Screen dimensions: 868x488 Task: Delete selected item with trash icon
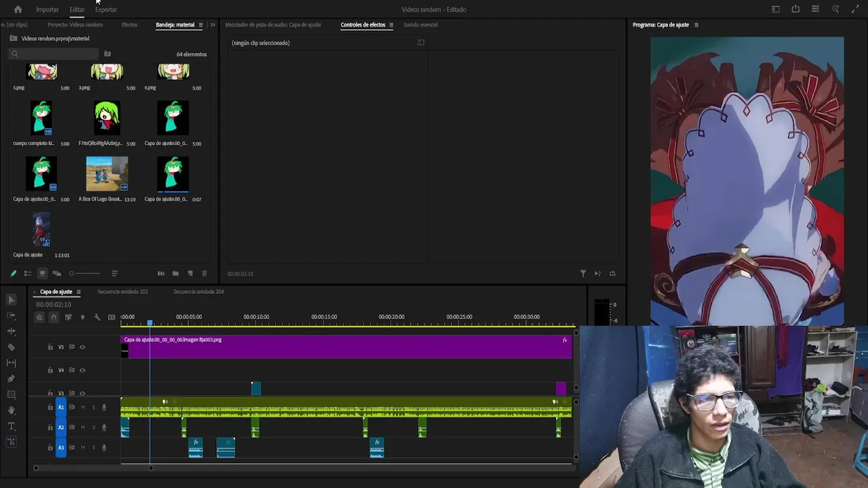point(204,273)
